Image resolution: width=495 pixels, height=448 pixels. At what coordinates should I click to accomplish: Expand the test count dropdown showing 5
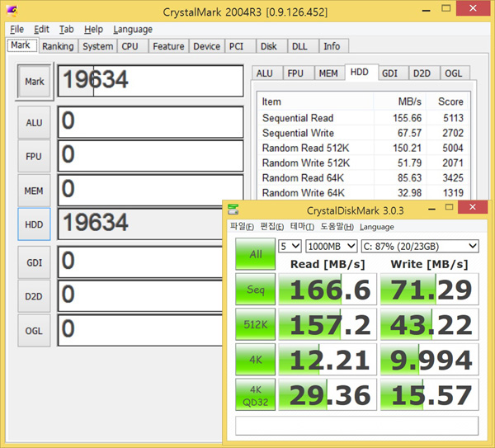[x=290, y=246]
